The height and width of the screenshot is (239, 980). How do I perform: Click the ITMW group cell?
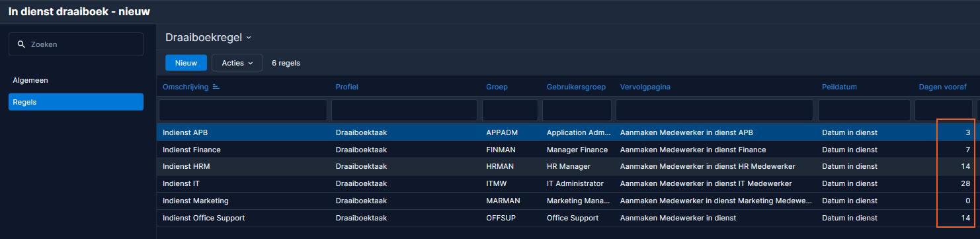pos(496,184)
